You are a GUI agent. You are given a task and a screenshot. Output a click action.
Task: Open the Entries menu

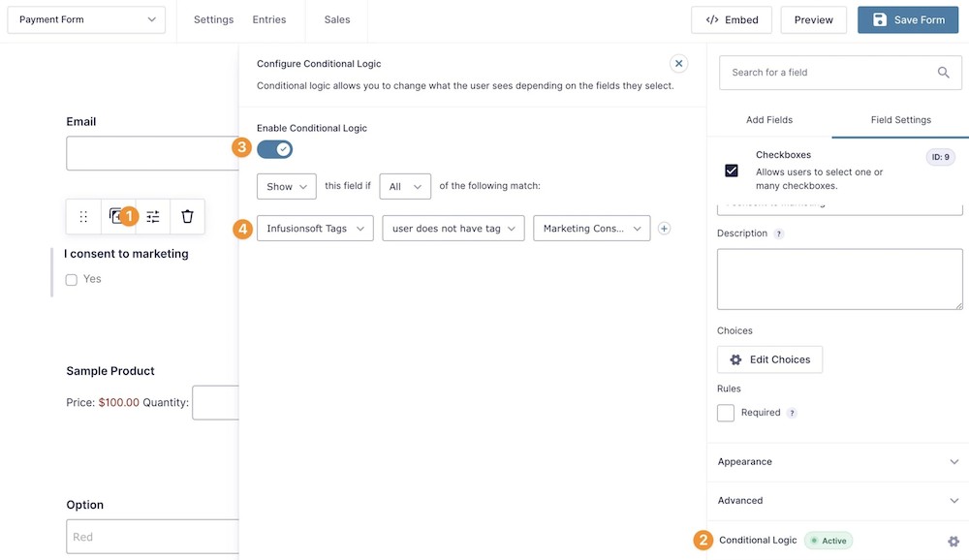point(269,18)
